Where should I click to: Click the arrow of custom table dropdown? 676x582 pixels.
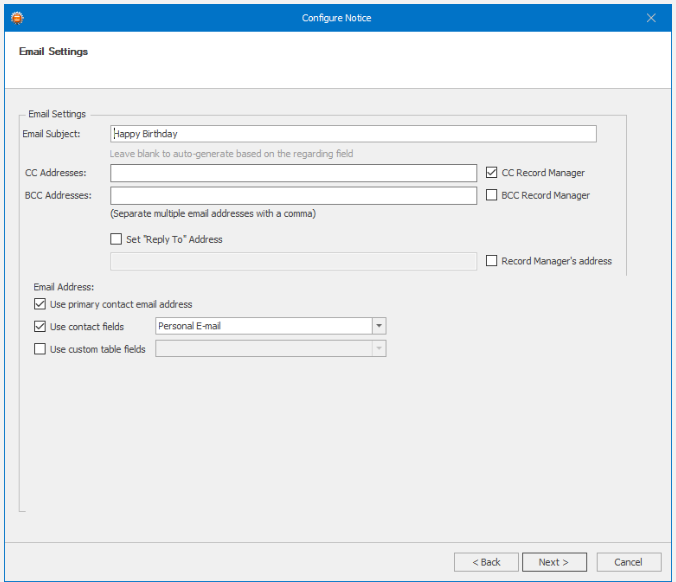(379, 348)
